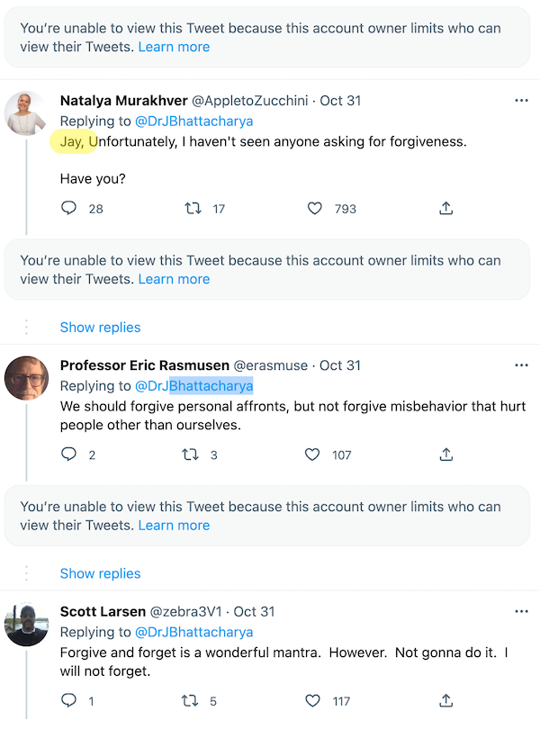Reply to Professor Eric Rasmusen's tweet
Screen dimensions: 540x756
(x=68, y=454)
